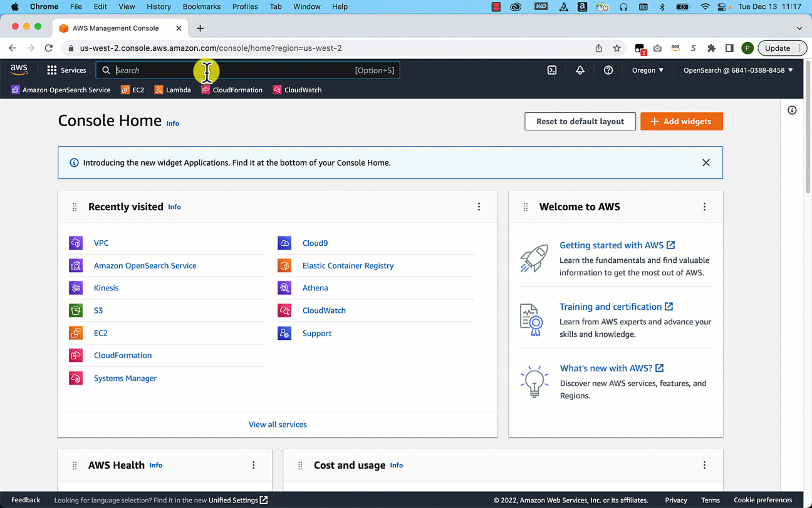Screen dimensions: 812x508
Task: Click the VPC service icon
Action: 76,243
